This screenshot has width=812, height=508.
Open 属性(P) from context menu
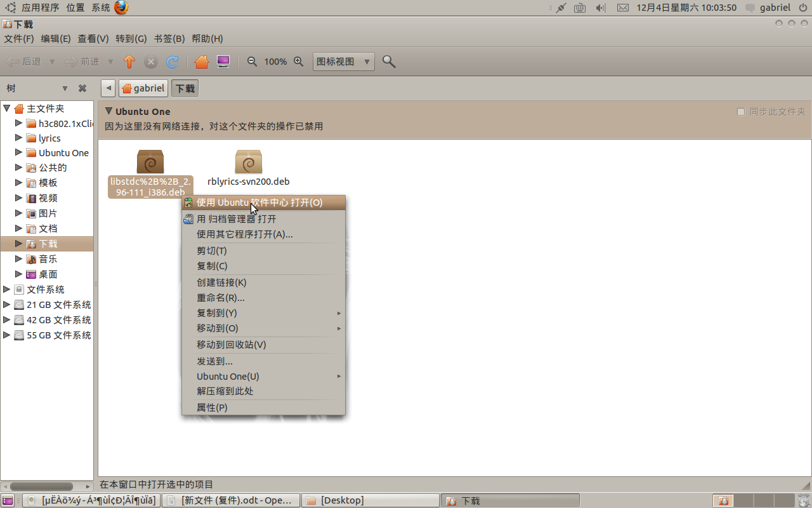point(264,408)
